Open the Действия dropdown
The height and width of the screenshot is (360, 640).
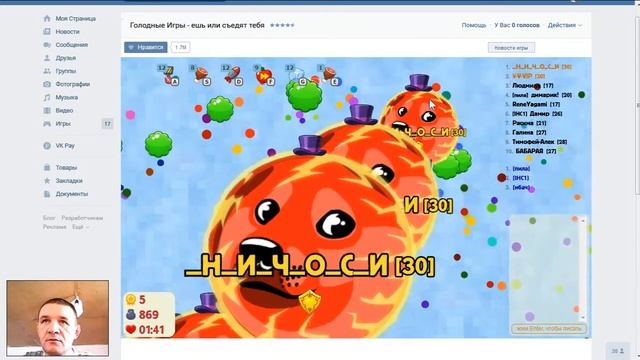565,25
